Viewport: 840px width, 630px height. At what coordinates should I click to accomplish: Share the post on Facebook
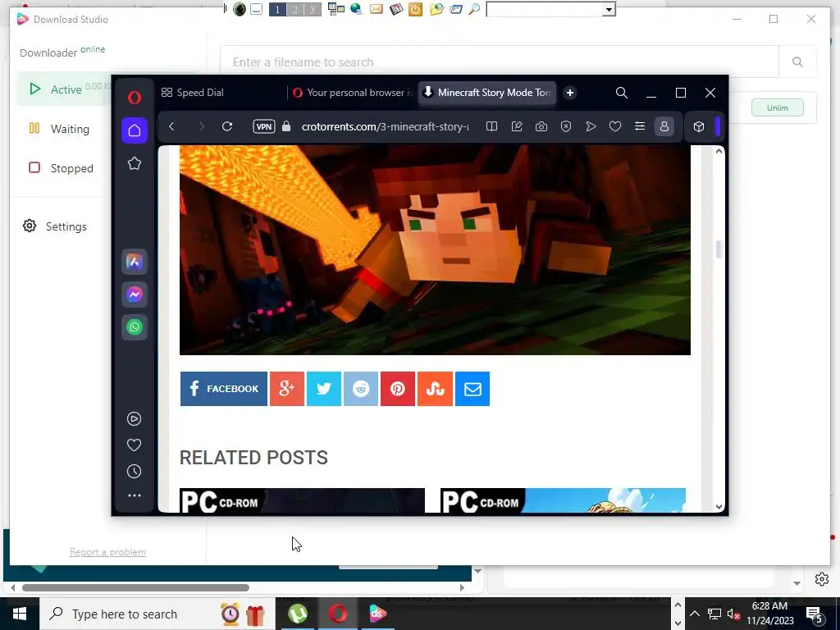(x=224, y=389)
